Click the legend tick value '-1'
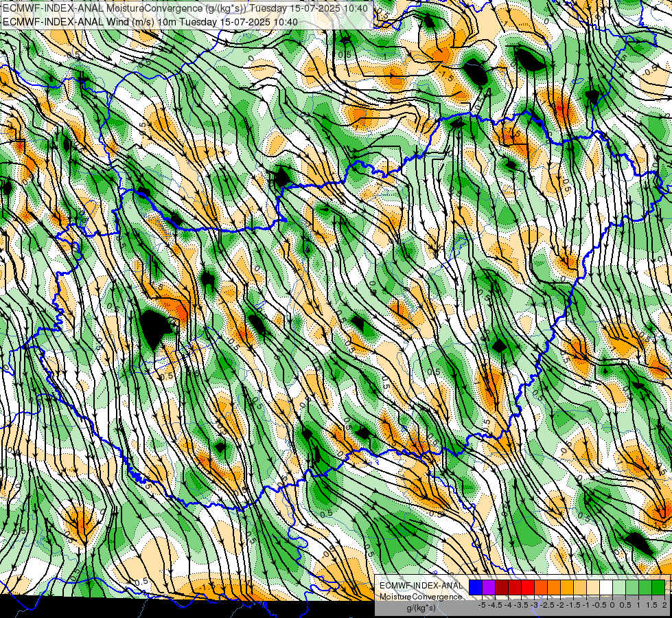The image size is (672, 618). 586,605
